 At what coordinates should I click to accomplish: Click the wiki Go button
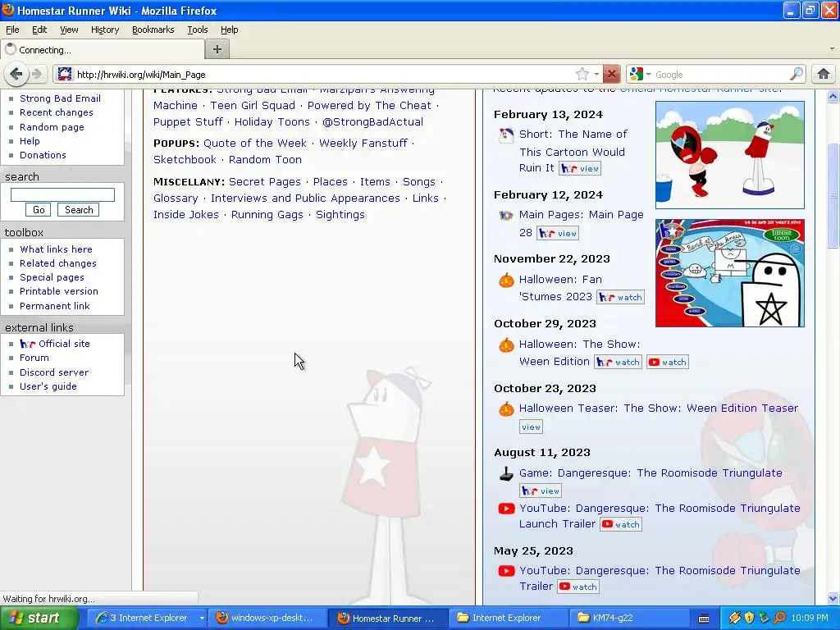39,210
